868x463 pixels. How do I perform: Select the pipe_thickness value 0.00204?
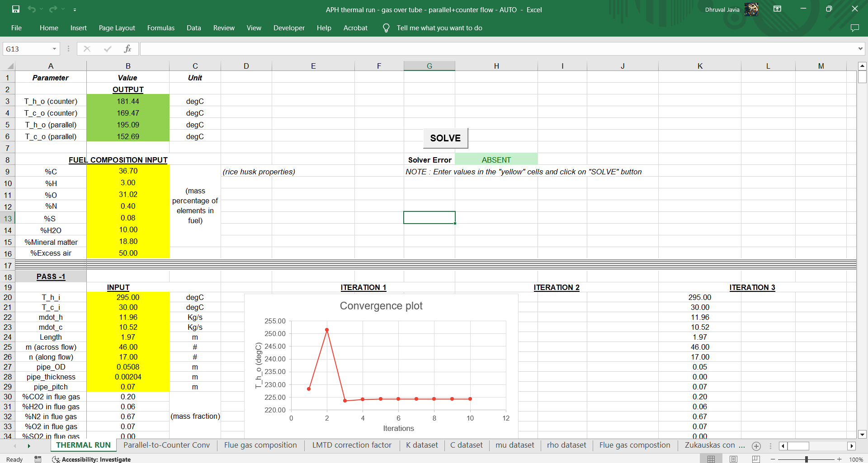tap(128, 377)
